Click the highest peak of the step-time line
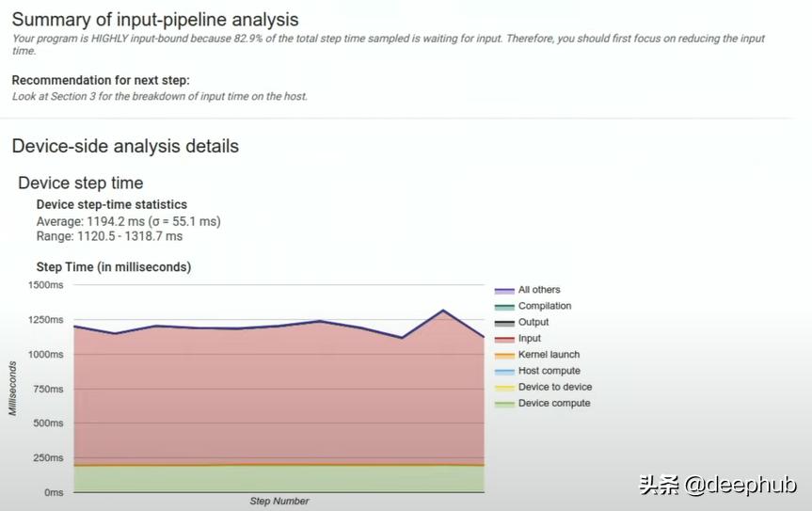 coord(443,310)
